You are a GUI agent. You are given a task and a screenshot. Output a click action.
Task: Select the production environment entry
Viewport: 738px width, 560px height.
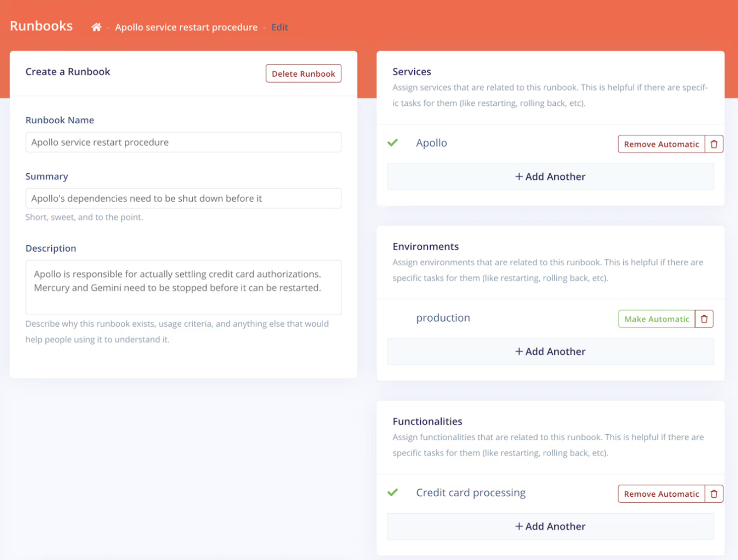pos(443,318)
